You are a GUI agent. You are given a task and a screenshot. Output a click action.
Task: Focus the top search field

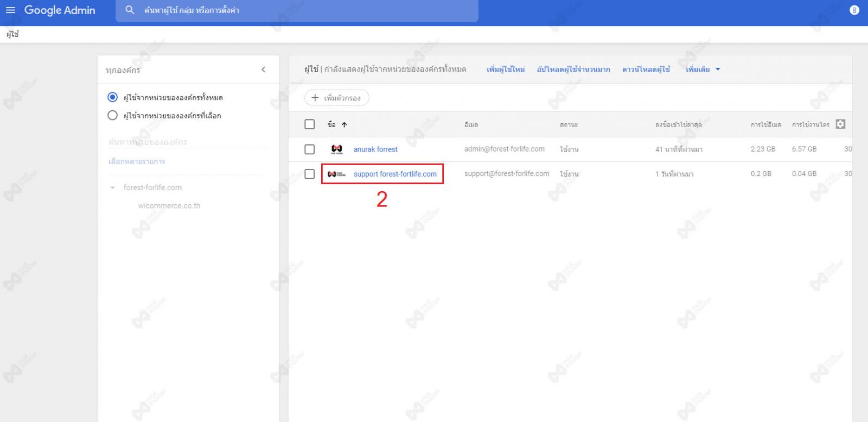(x=297, y=10)
